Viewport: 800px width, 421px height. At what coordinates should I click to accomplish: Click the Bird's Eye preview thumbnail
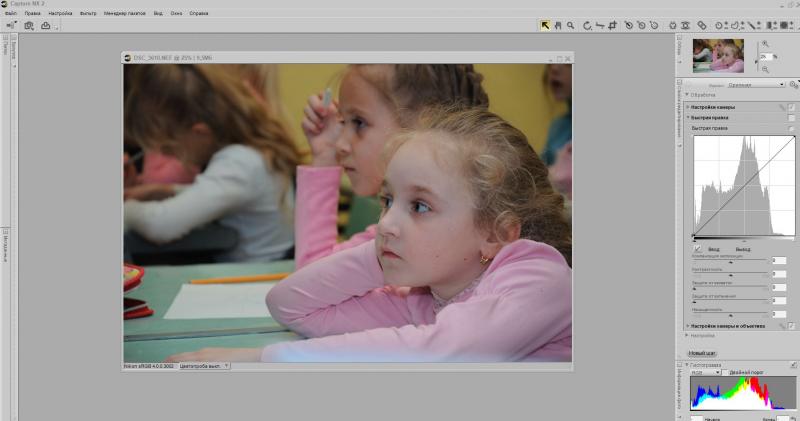click(718, 56)
